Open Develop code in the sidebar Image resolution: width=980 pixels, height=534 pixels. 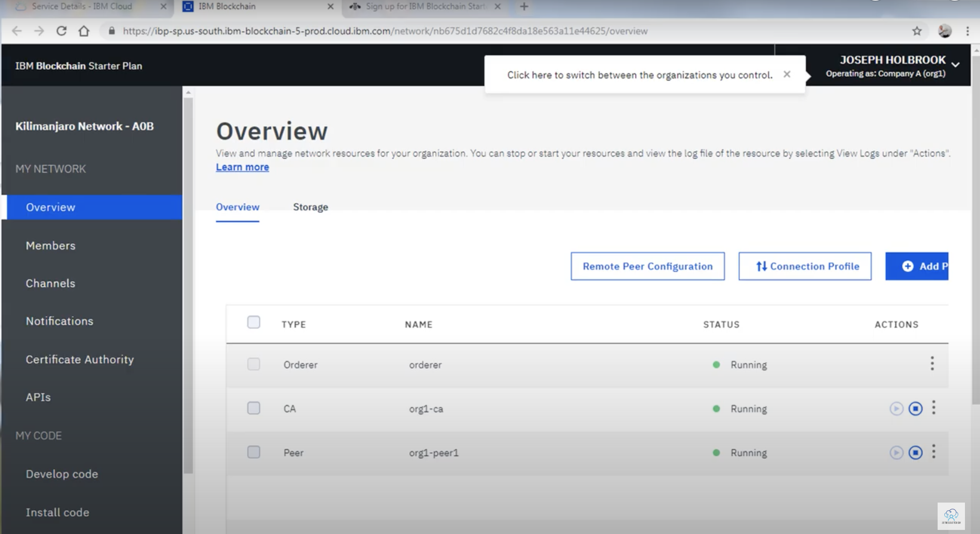click(x=62, y=474)
